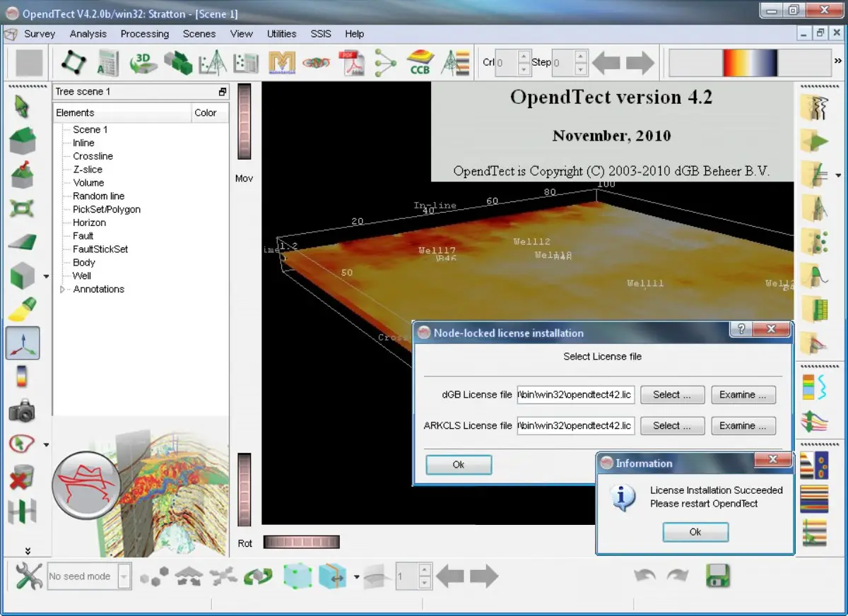Open dropdown arrow beside green cube icon

[47, 276]
